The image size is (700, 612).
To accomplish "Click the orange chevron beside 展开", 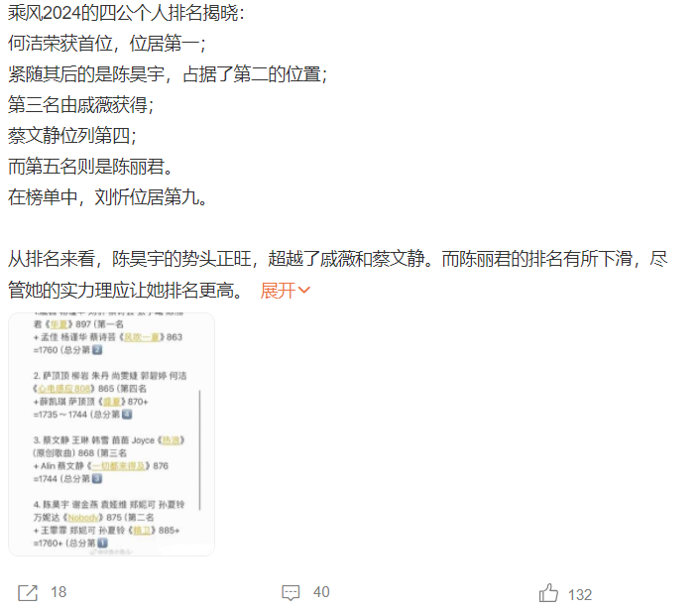I will click(x=304, y=291).
